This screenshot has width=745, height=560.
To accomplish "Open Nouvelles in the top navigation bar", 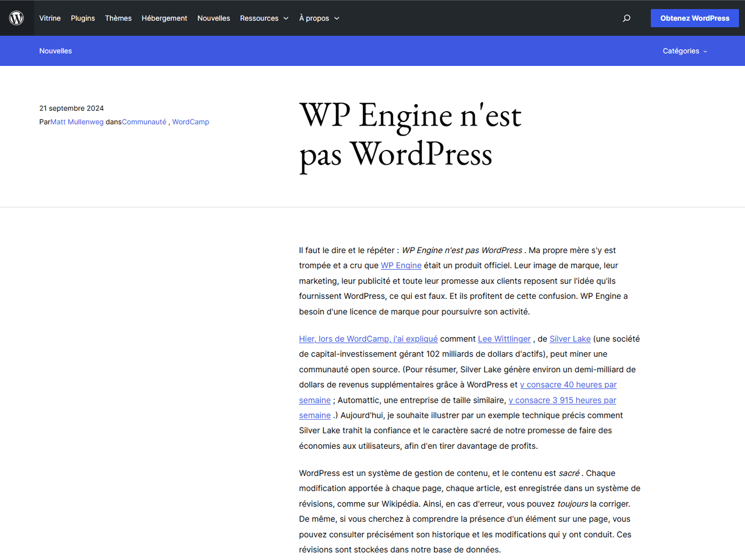I will coord(214,18).
